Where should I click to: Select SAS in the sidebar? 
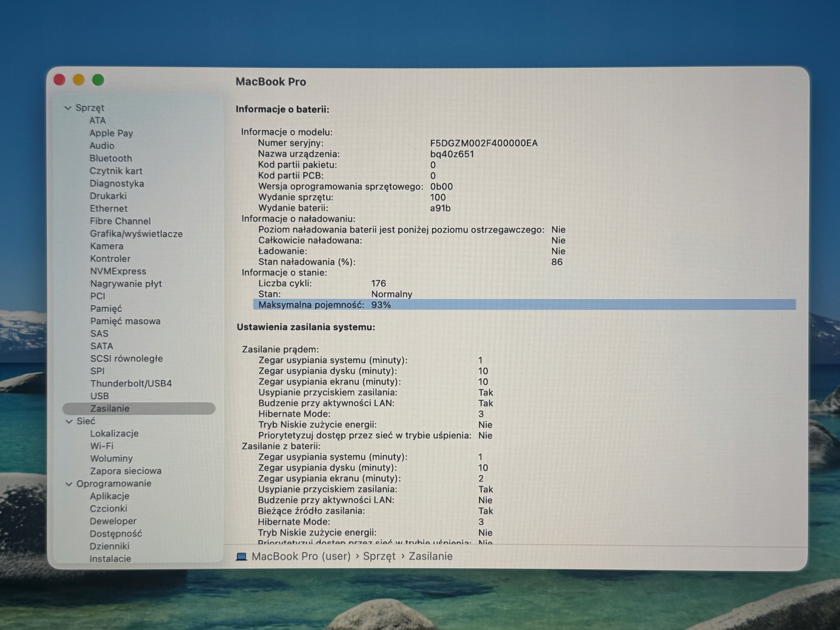(x=99, y=334)
